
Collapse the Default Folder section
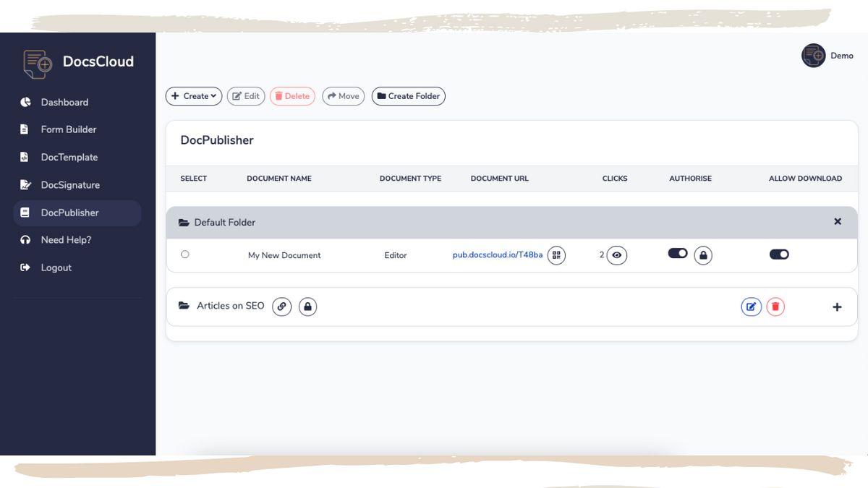(x=838, y=222)
